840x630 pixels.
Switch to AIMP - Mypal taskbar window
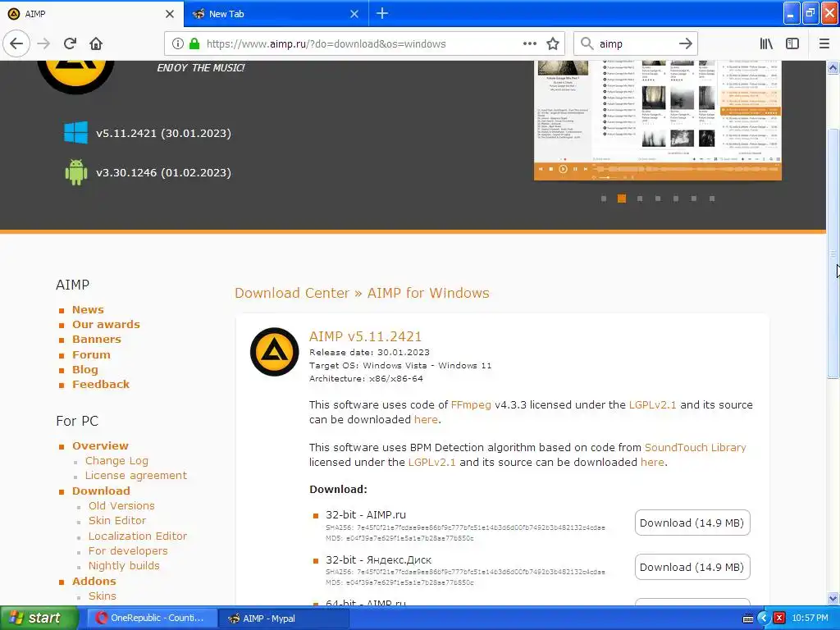click(284, 619)
